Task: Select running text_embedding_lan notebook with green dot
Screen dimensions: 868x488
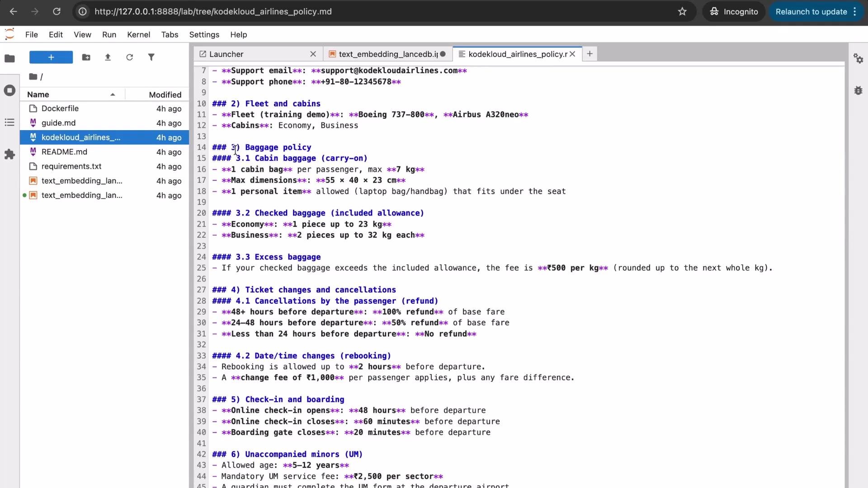Action: [104, 195]
